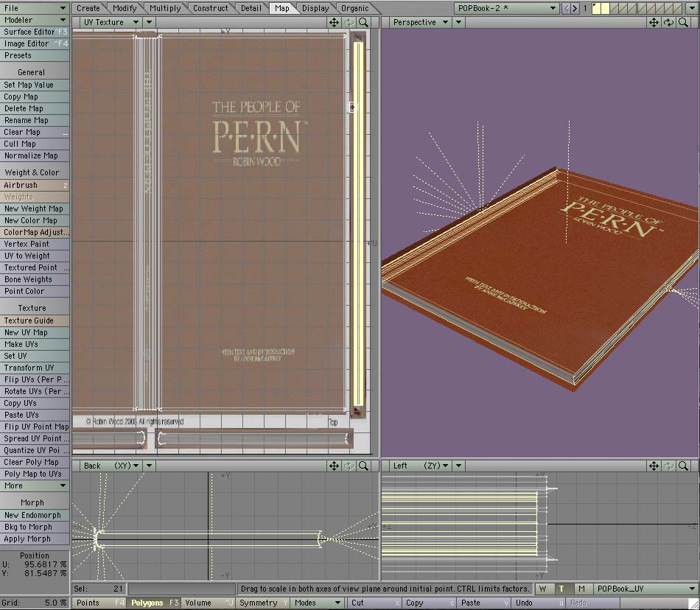Select the Airbrush tool
This screenshot has width=700, height=610.
[35, 185]
